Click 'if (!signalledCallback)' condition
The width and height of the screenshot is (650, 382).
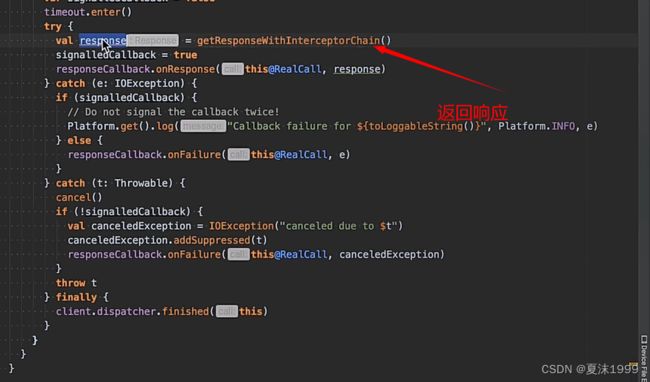pos(123,212)
